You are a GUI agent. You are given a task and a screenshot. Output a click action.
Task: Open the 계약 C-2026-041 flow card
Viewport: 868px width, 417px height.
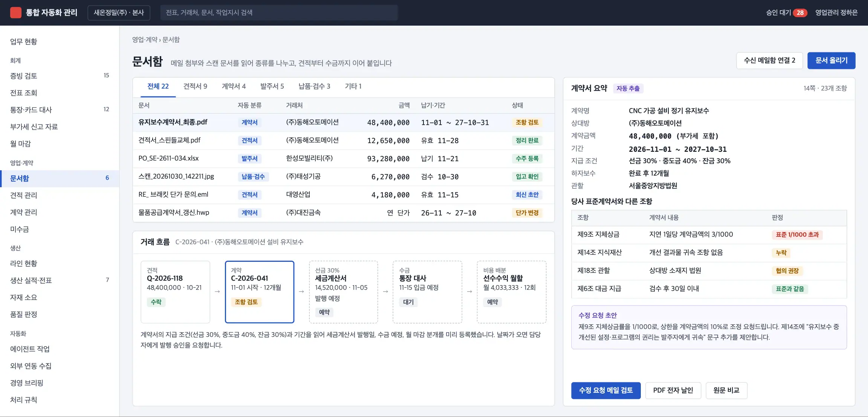pos(260,292)
